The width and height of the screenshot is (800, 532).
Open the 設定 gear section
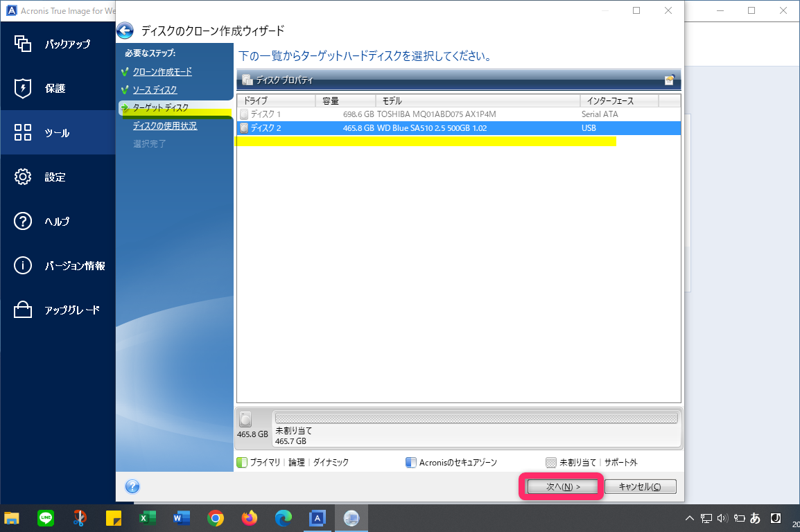coord(58,177)
